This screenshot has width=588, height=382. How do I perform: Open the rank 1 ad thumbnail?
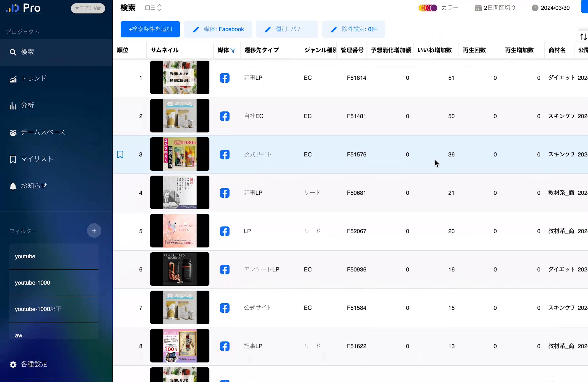180,77
